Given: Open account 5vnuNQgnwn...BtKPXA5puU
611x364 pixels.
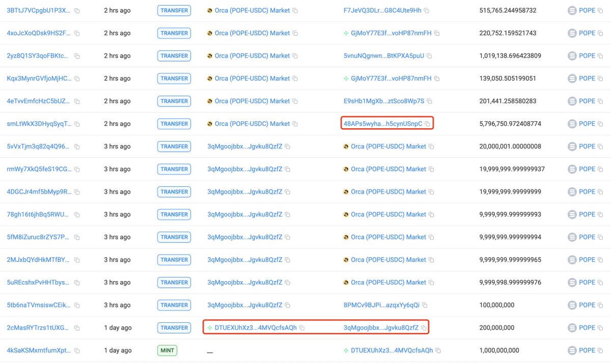Looking at the screenshot, I should [384, 56].
